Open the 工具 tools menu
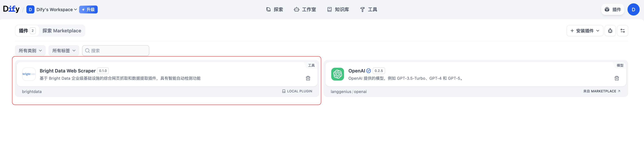Image resolution: width=644 pixels, height=152 pixels. 369,9
